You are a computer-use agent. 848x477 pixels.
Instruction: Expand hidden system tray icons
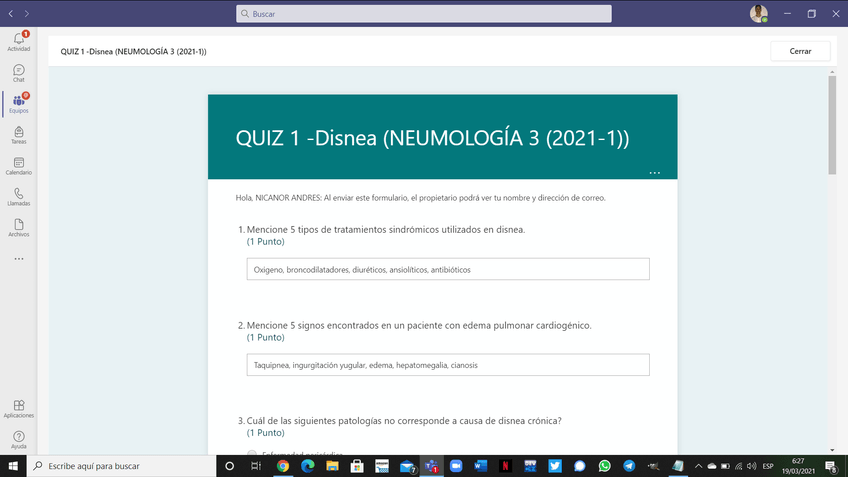point(698,466)
